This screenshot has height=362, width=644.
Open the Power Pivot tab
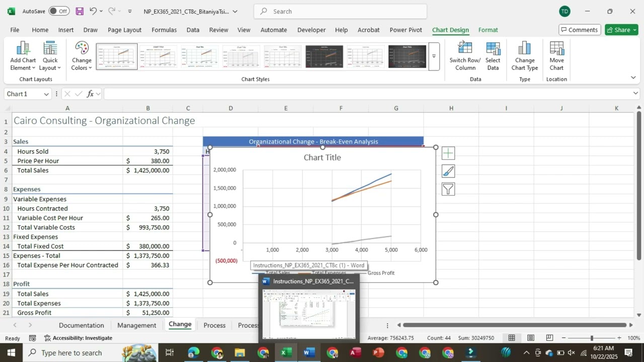[406, 30]
